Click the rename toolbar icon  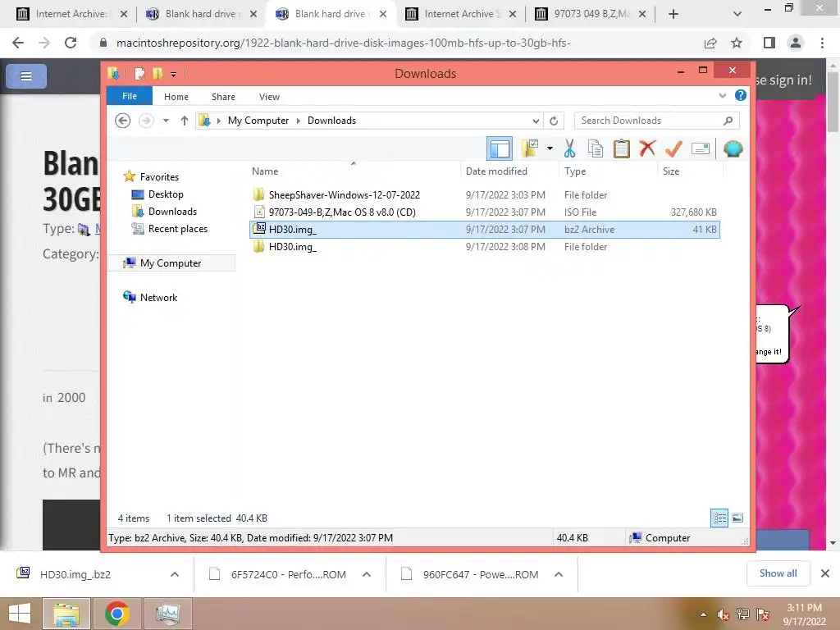(701, 148)
